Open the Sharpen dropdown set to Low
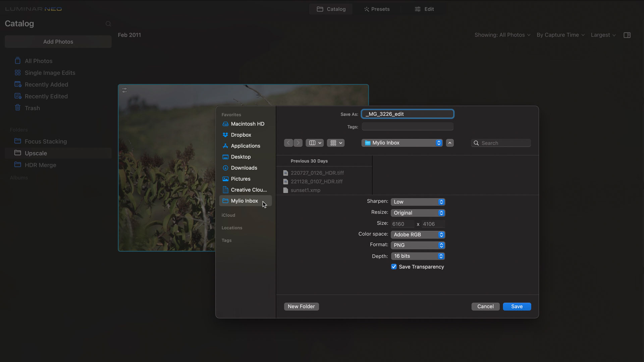This screenshot has width=644, height=362. (418, 202)
